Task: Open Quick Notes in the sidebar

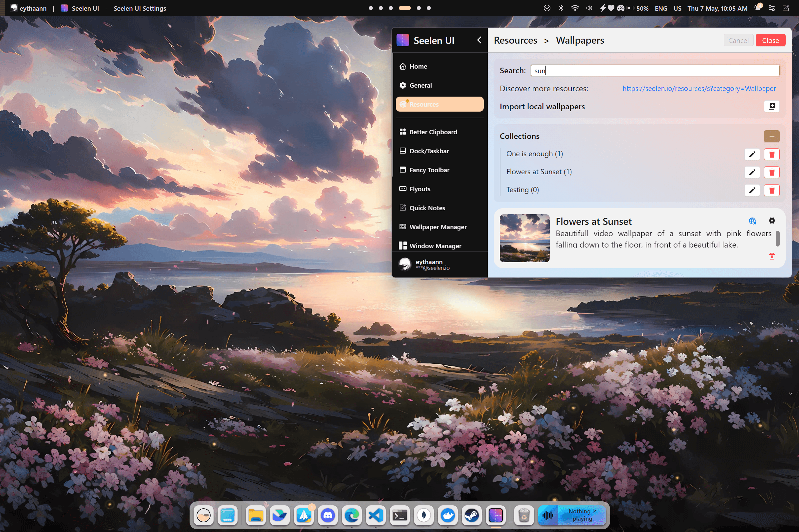Action: click(x=439, y=208)
